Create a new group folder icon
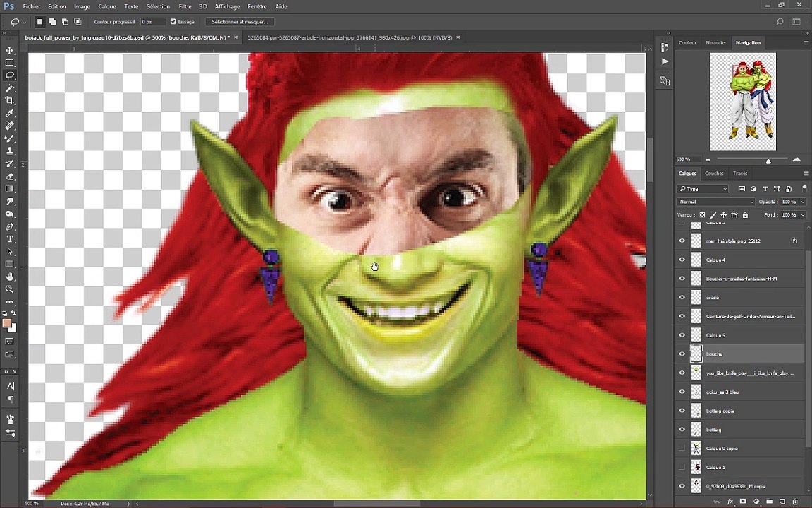This screenshot has width=812, height=508. pos(770,502)
